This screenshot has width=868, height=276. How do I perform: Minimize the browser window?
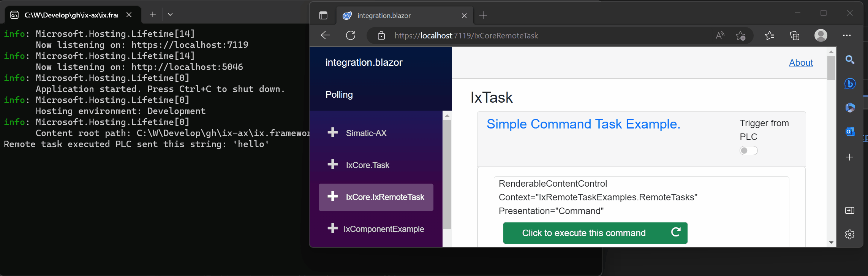(797, 13)
